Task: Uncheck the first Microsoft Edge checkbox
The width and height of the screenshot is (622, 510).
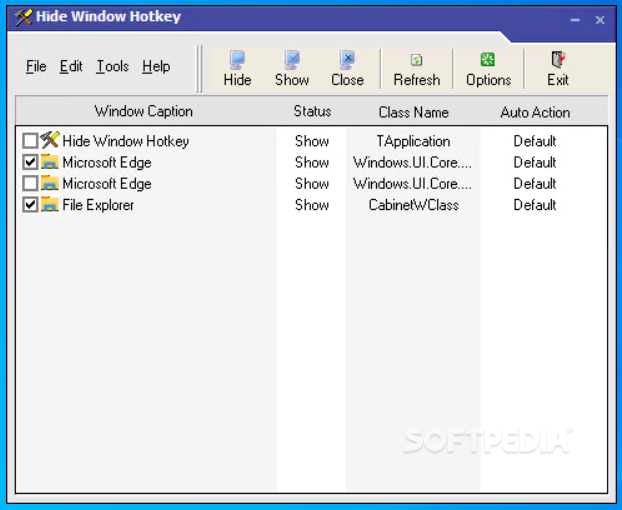Action: 30,162
